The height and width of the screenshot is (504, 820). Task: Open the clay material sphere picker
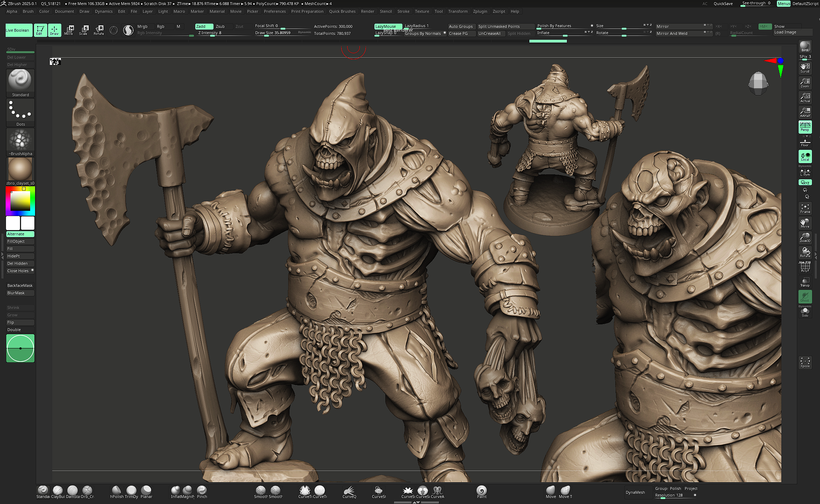(19, 170)
